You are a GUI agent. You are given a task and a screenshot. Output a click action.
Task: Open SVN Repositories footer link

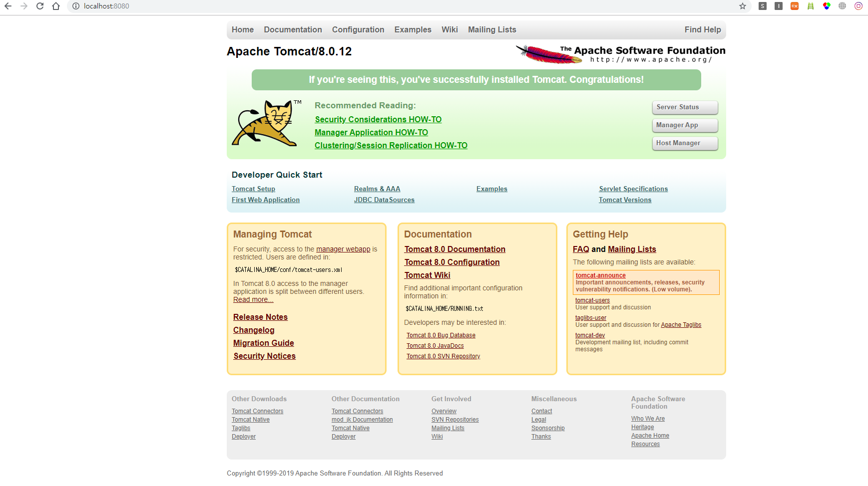455,420
